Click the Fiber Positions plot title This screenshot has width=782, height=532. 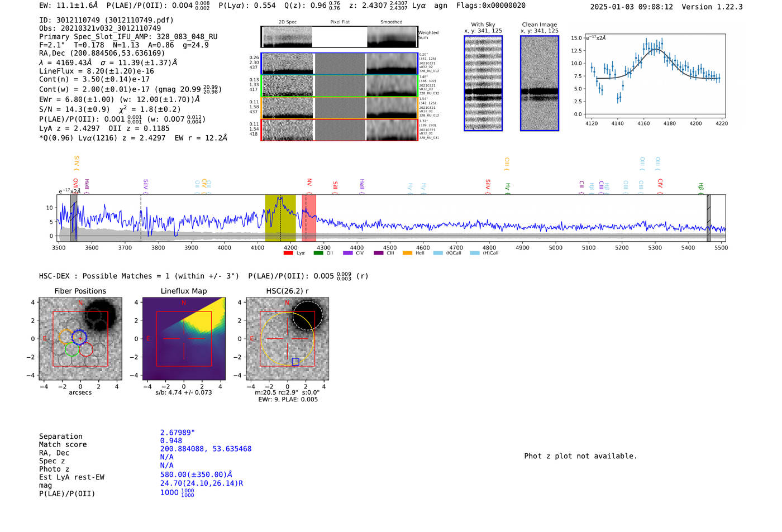80,291
